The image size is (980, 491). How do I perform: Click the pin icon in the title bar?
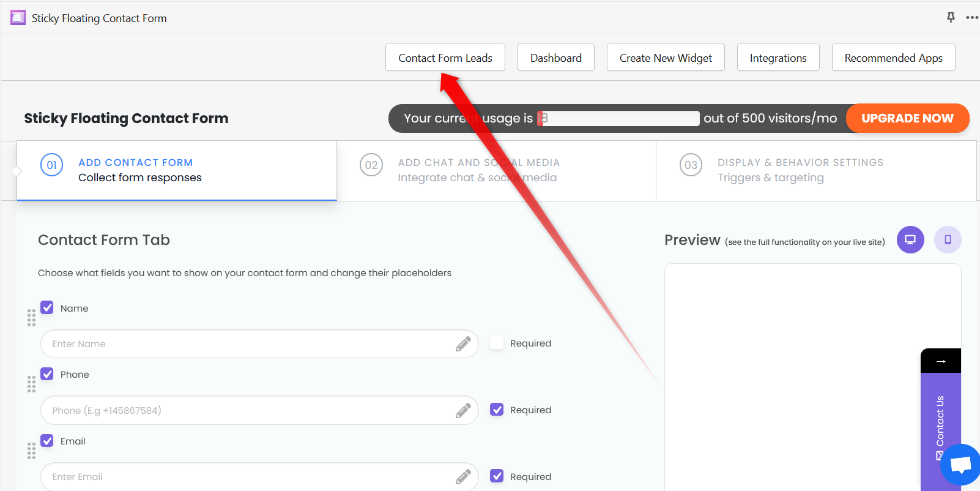point(951,17)
